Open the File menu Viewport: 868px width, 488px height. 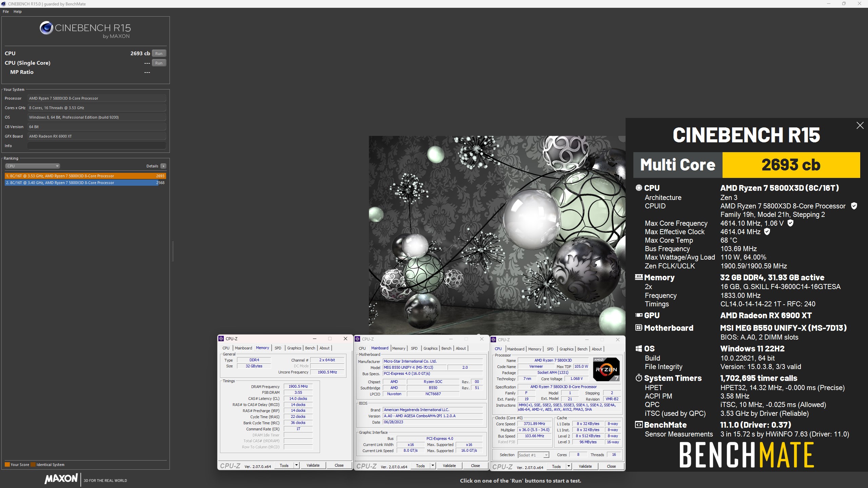click(x=6, y=12)
